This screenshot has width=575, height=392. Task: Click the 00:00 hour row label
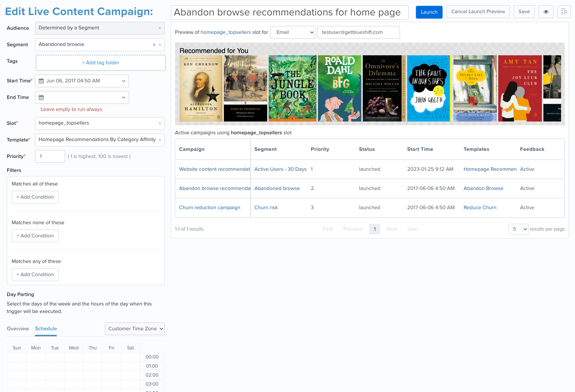[x=152, y=357]
